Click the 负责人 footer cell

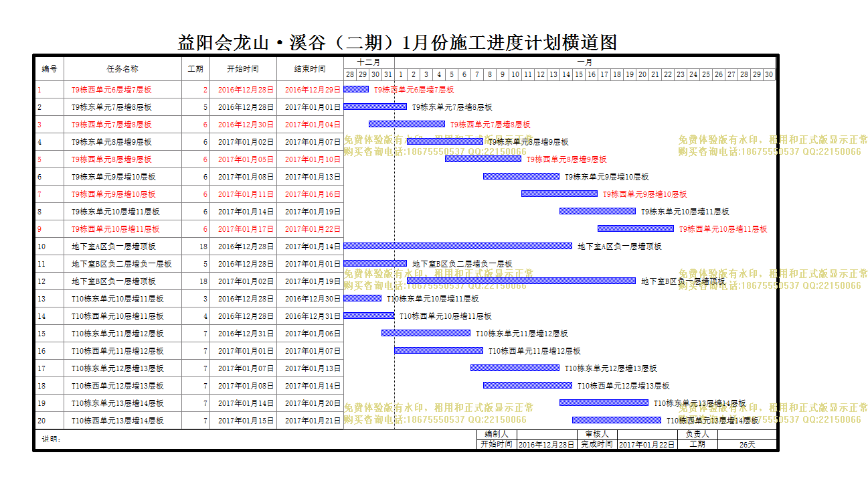(697, 434)
